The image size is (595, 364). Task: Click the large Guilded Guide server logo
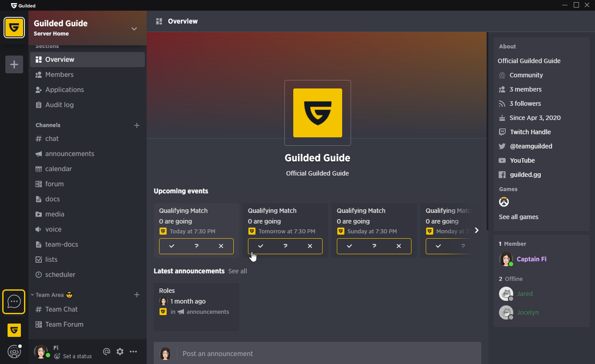pos(318,113)
